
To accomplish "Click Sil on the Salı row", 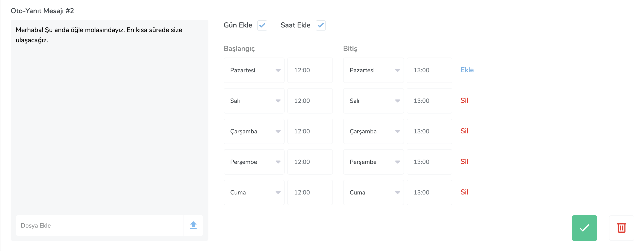I will coord(464,101).
